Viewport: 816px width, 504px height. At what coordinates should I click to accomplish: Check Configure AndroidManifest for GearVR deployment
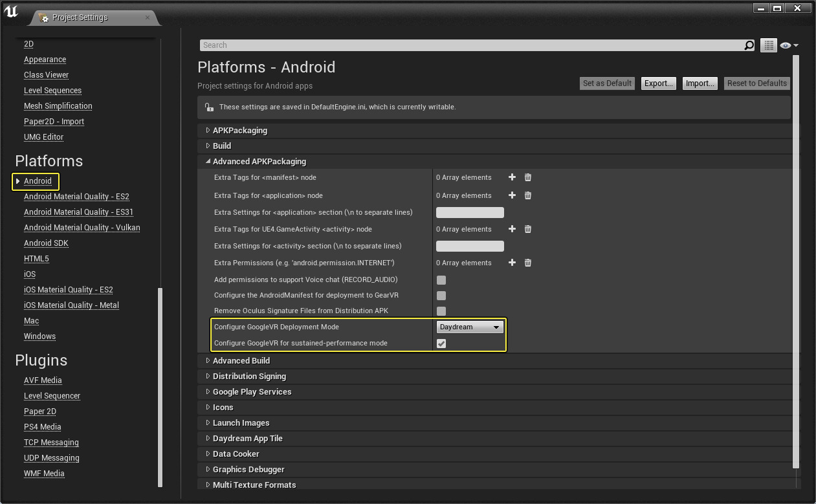pos(441,296)
